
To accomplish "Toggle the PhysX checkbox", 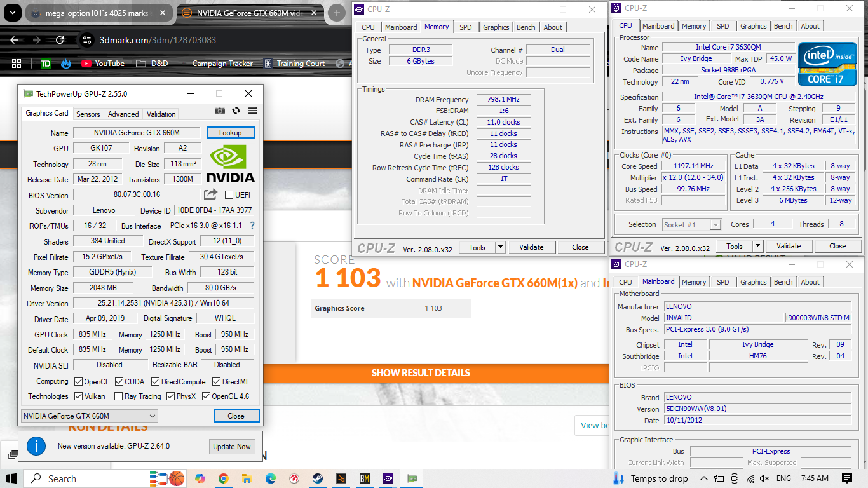I will click(171, 396).
